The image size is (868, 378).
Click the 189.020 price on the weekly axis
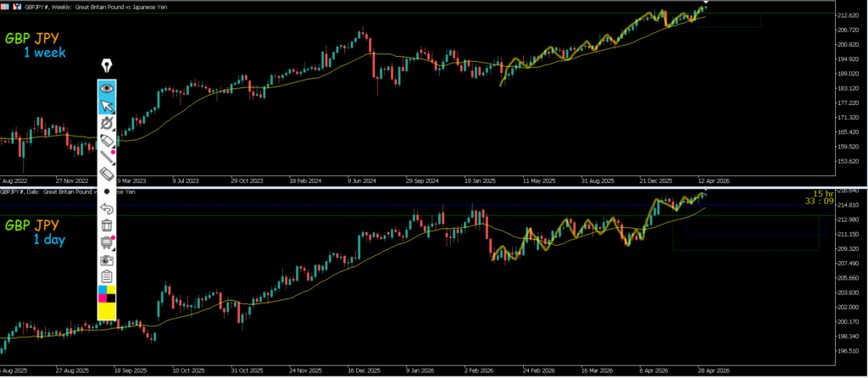tap(849, 74)
